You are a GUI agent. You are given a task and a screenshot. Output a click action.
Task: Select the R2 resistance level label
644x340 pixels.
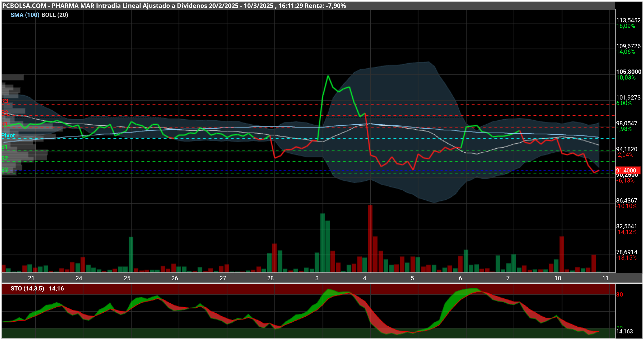(x=5, y=113)
